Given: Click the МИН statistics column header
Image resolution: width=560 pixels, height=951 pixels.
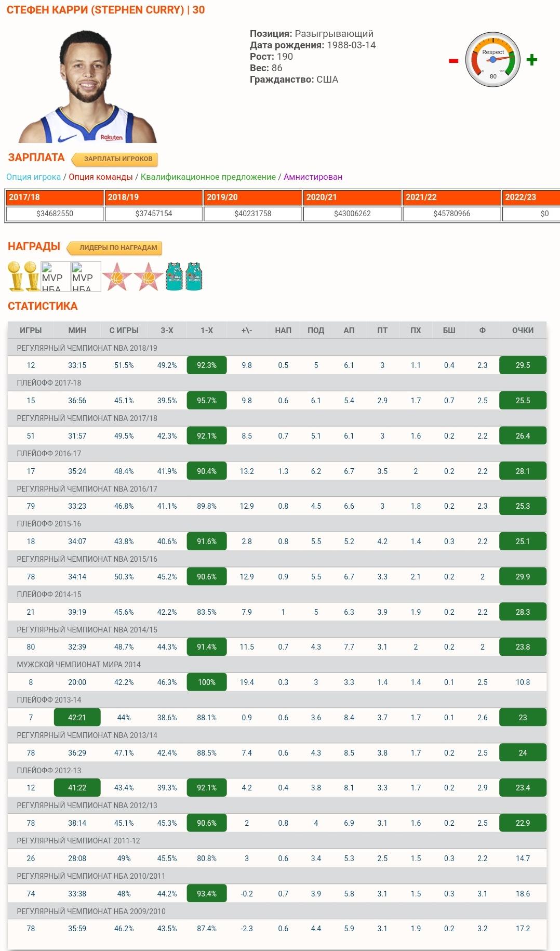Looking at the screenshot, I should pyautogui.click(x=77, y=331).
